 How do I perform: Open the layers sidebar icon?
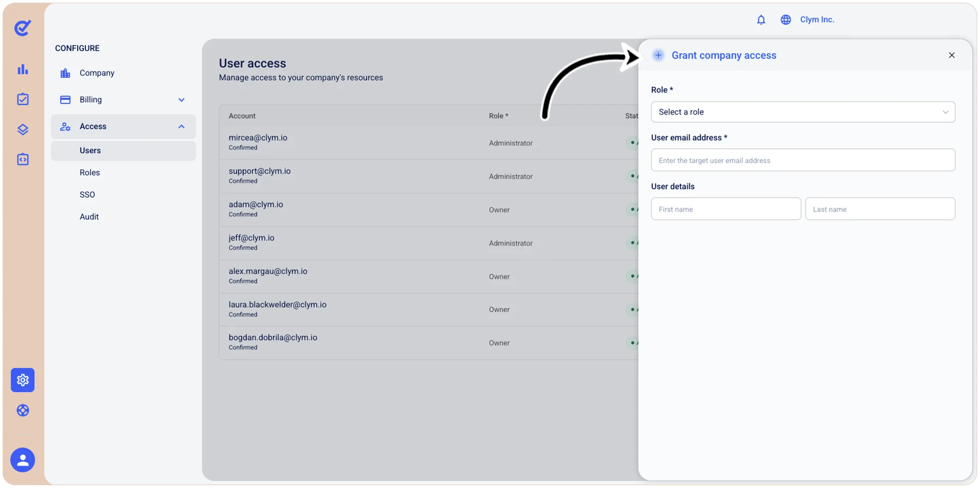point(22,129)
